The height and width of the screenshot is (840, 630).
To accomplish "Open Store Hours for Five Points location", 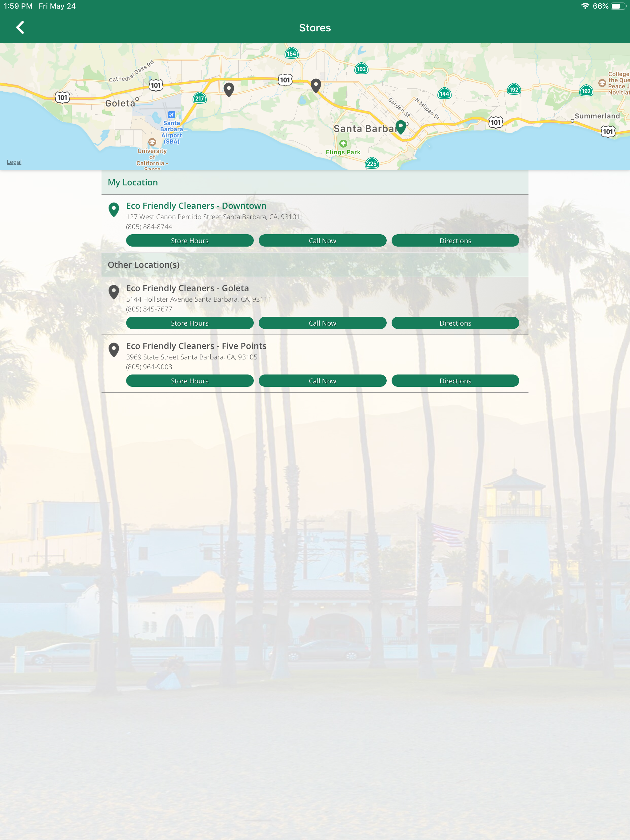I will [189, 381].
